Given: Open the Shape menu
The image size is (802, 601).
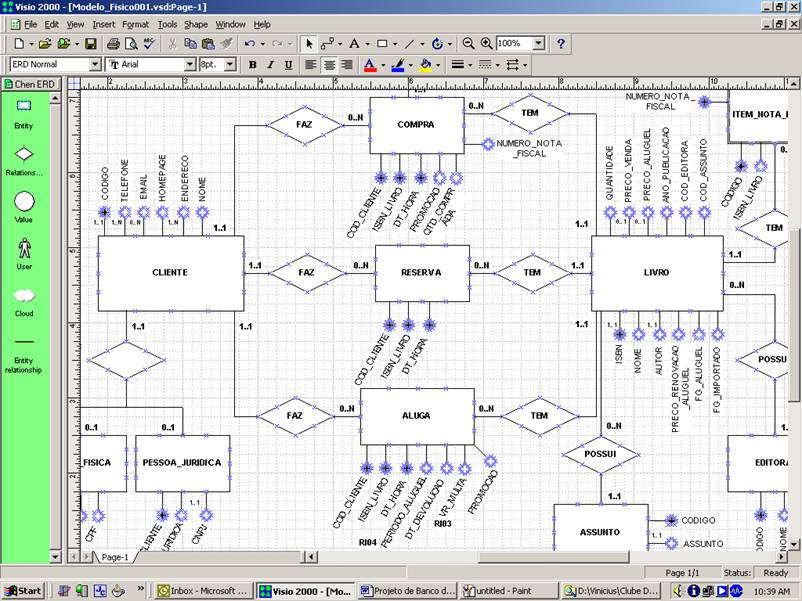Looking at the screenshot, I should pyautogui.click(x=196, y=24).
